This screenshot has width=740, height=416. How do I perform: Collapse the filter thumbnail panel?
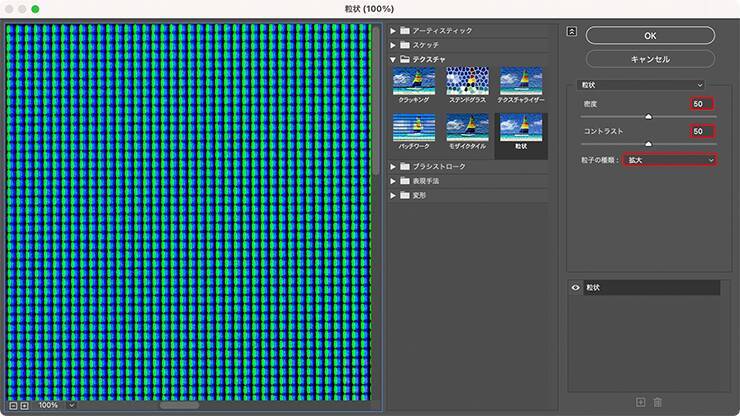point(571,31)
